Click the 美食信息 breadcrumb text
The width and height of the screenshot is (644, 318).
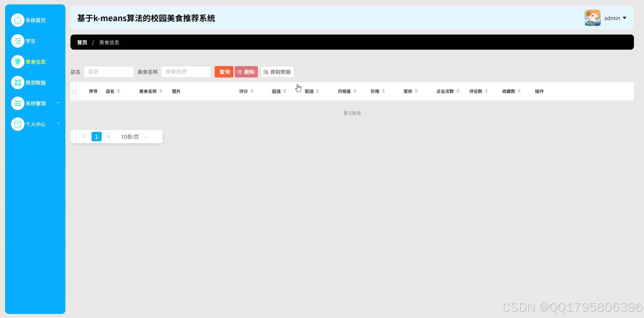tap(109, 42)
